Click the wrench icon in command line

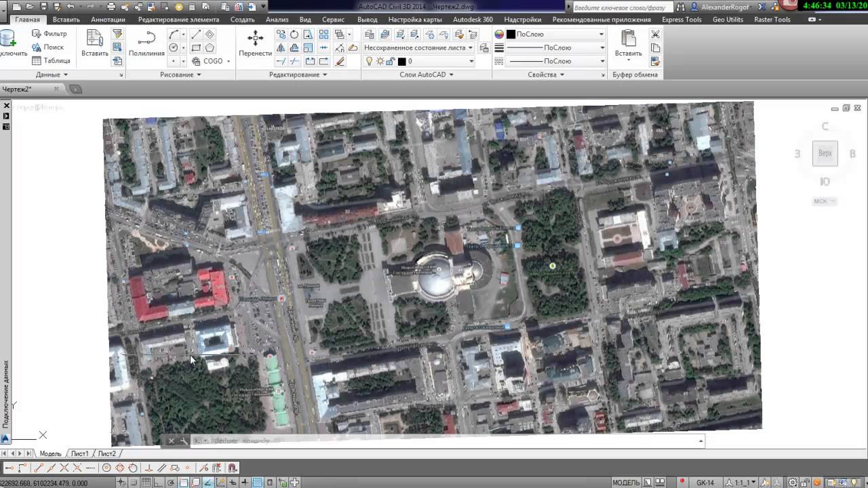point(184,441)
